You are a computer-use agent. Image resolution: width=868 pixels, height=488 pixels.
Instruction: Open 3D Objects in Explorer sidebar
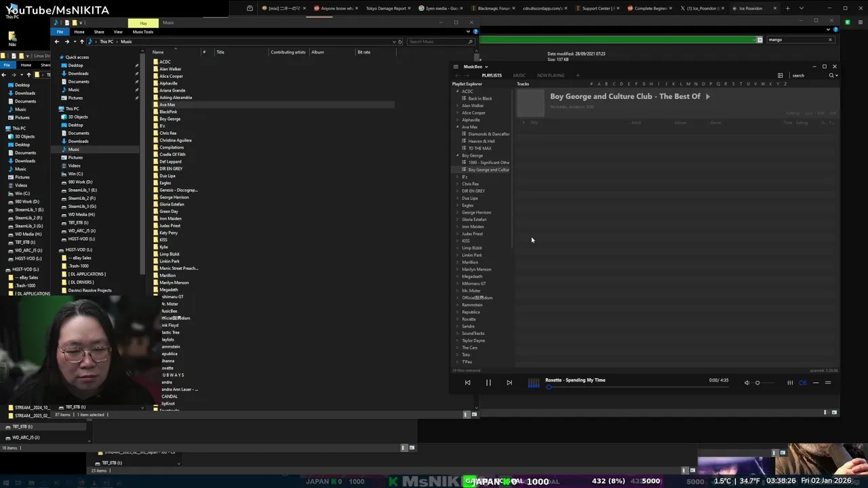point(78,117)
